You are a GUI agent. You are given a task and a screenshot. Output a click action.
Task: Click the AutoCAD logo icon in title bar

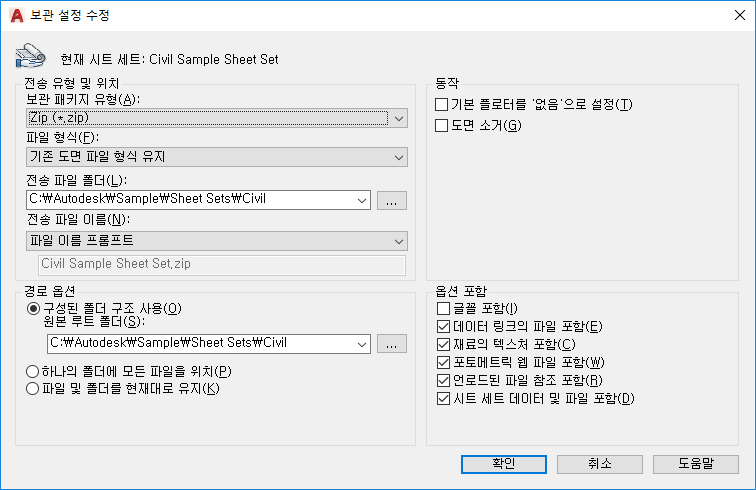click(17, 16)
